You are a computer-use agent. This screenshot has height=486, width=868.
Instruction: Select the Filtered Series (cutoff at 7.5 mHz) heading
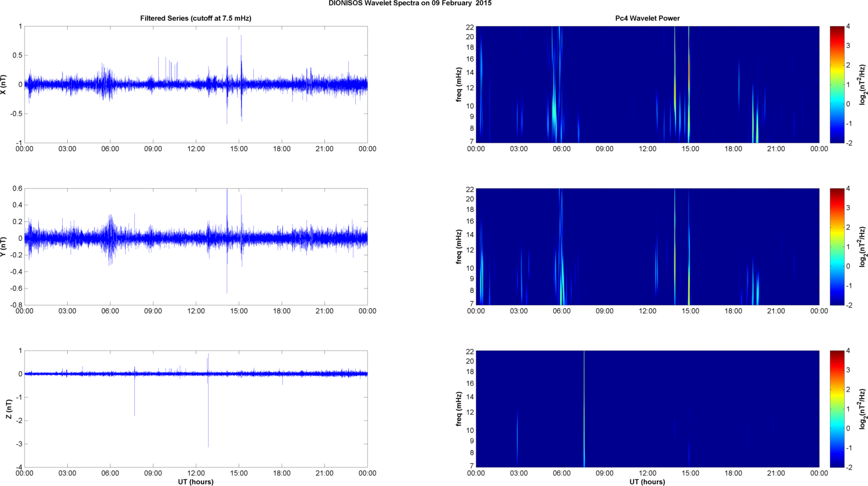[x=196, y=18]
